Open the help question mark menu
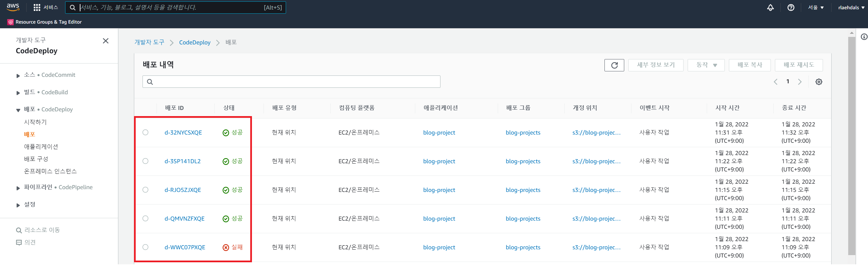 pyautogui.click(x=791, y=8)
